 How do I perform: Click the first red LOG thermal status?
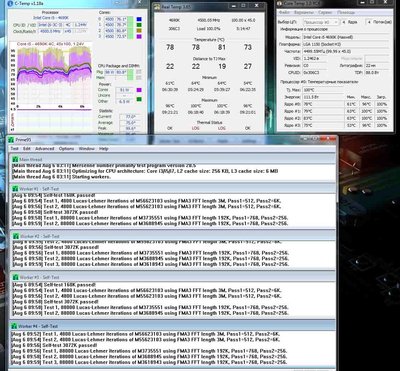click(196, 128)
